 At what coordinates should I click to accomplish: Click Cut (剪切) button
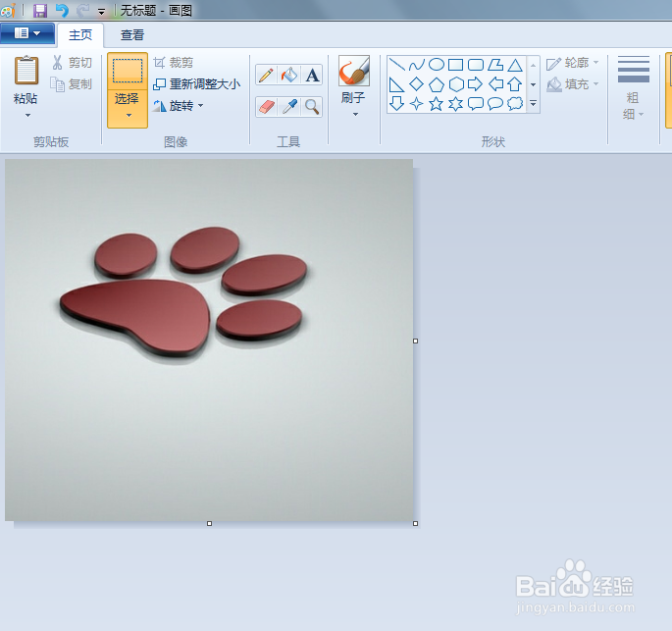tap(72, 63)
